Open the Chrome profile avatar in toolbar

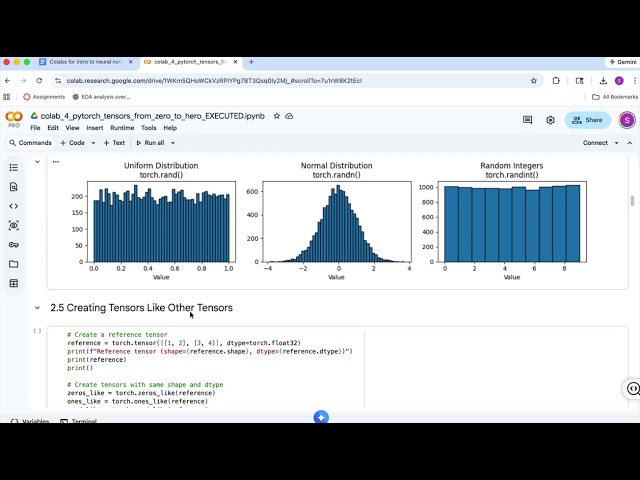[x=619, y=81]
